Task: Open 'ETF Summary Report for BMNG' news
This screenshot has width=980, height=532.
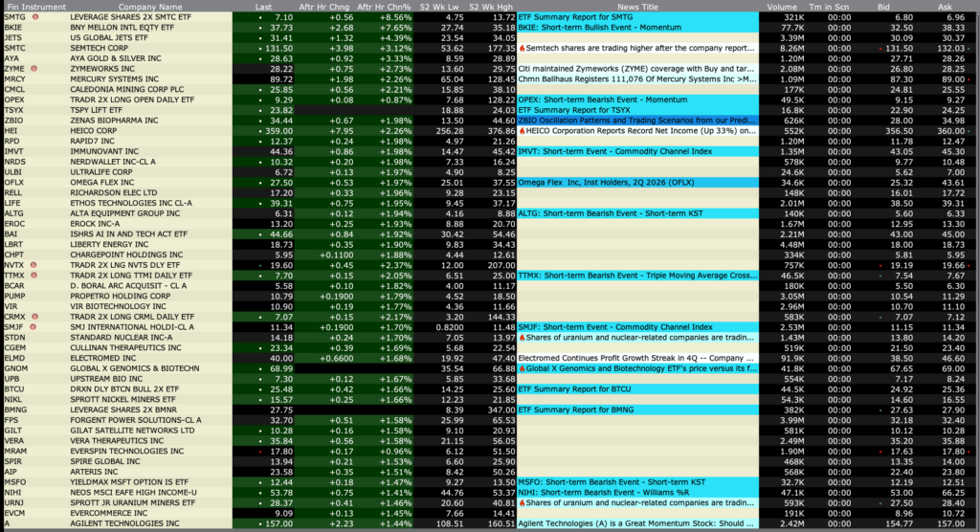Action: pyautogui.click(x=575, y=410)
